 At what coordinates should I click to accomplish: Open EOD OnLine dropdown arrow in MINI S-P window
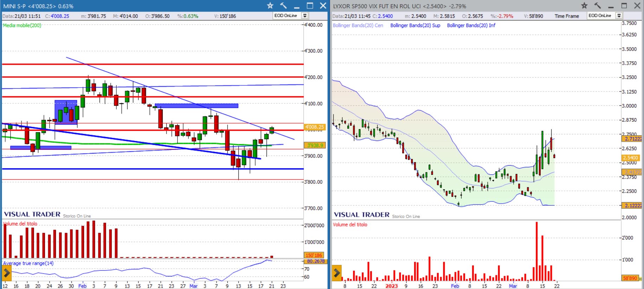[305, 16]
